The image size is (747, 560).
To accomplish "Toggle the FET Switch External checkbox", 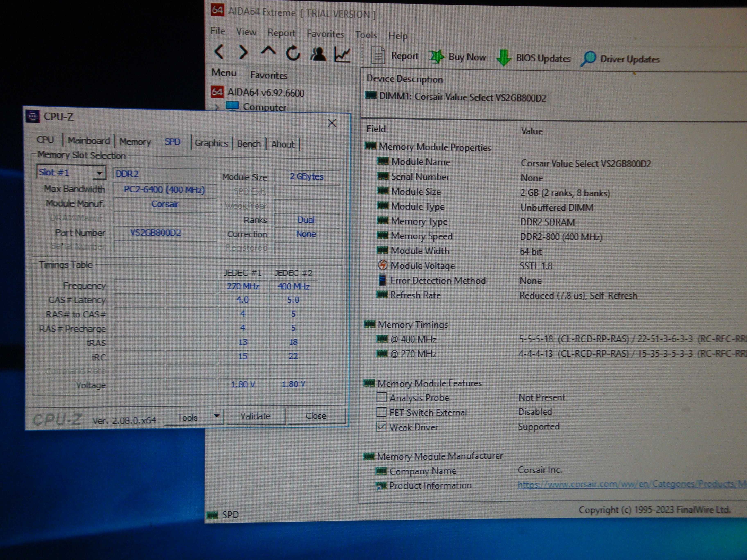I will tap(381, 412).
